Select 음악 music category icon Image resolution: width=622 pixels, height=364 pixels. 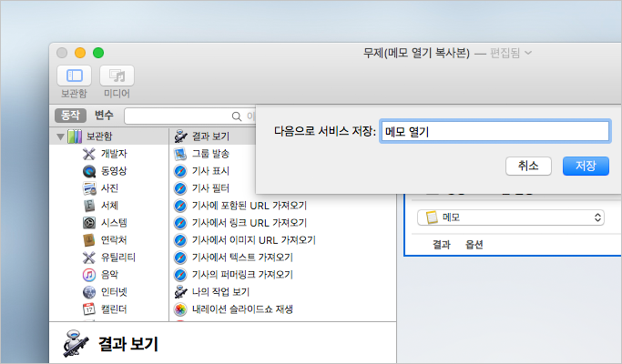(89, 275)
